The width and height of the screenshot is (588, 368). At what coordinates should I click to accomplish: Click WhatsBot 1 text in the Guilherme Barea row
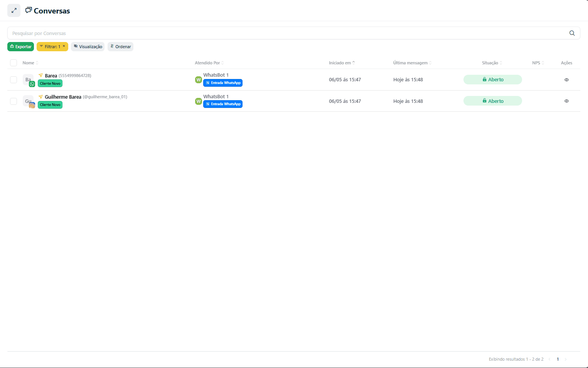point(216,96)
